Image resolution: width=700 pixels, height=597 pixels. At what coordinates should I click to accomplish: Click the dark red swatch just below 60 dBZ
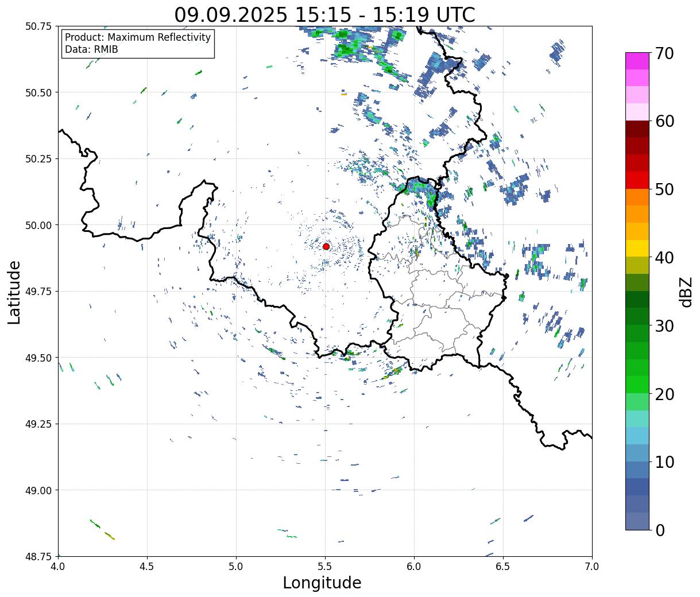click(637, 129)
